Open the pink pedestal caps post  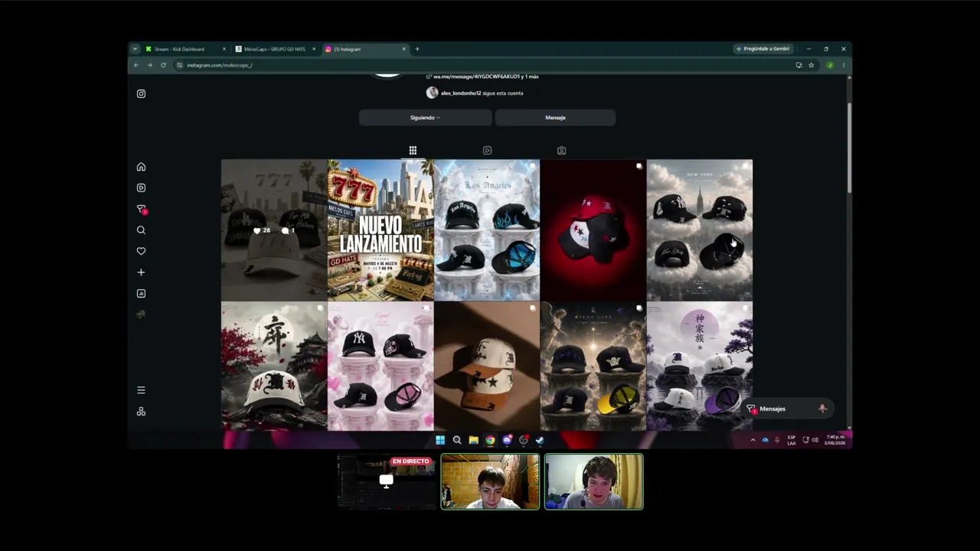(x=381, y=366)
